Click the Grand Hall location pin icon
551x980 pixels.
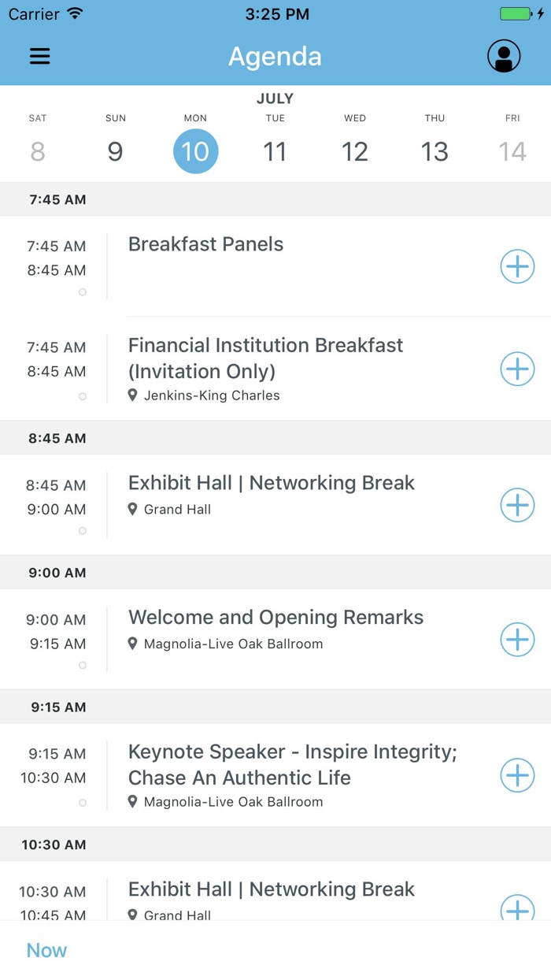(132, 509)
